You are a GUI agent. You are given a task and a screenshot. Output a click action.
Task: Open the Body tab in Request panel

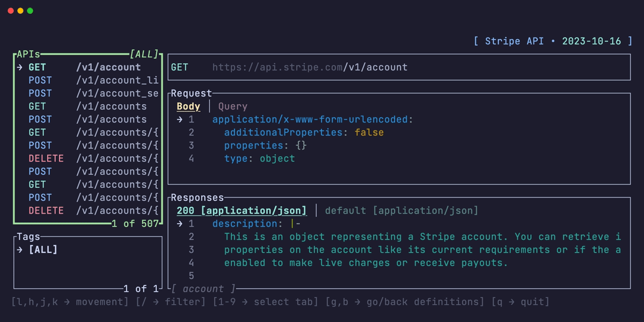(x=188, y=106)
